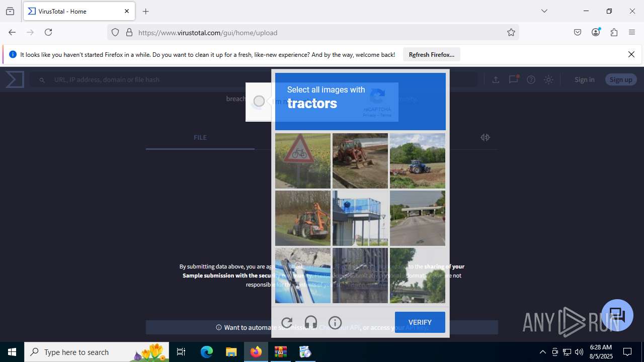Click the Refresh Firefox... button
The height and width of the screenshot is (362, 644).
[x=432, y=54]
